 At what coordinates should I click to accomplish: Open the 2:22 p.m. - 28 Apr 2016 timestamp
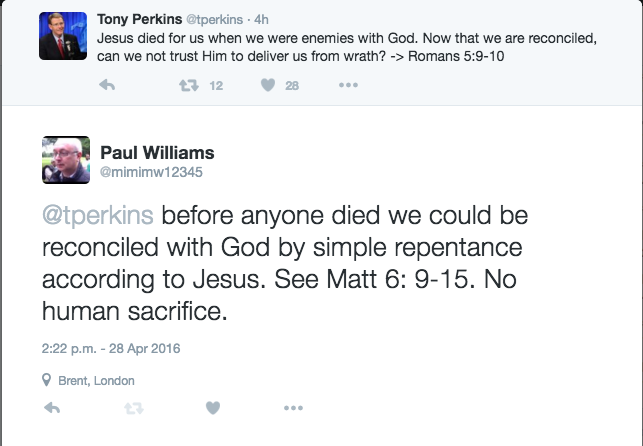111,349
